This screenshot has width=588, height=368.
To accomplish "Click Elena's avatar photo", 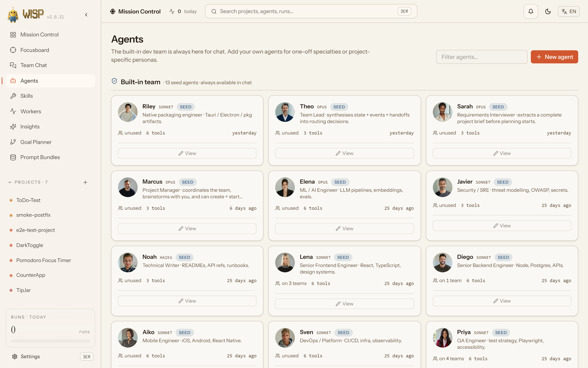I will [x=285, y=187].
